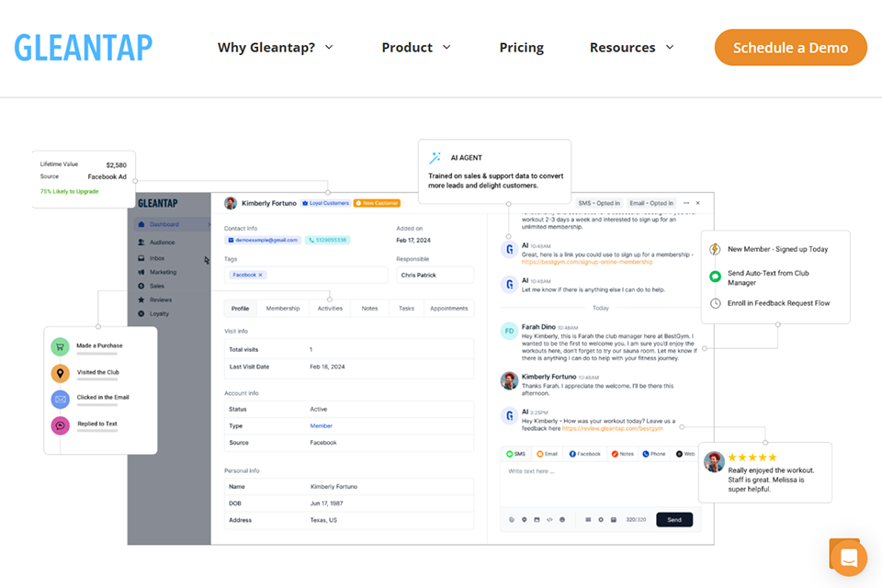This screenshot has height=588, width=882.
Task: Click the Visited the Club pin icon
Action: pos(61,373)
